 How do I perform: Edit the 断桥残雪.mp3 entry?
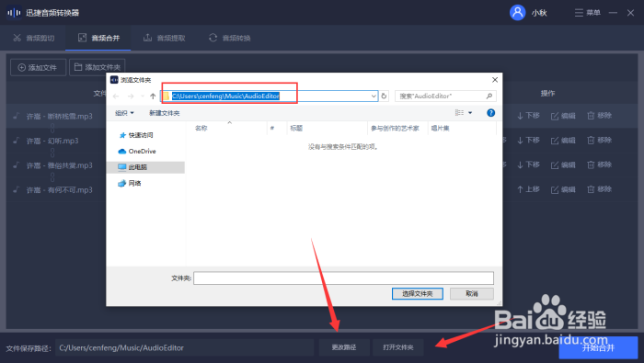[563, 116]
